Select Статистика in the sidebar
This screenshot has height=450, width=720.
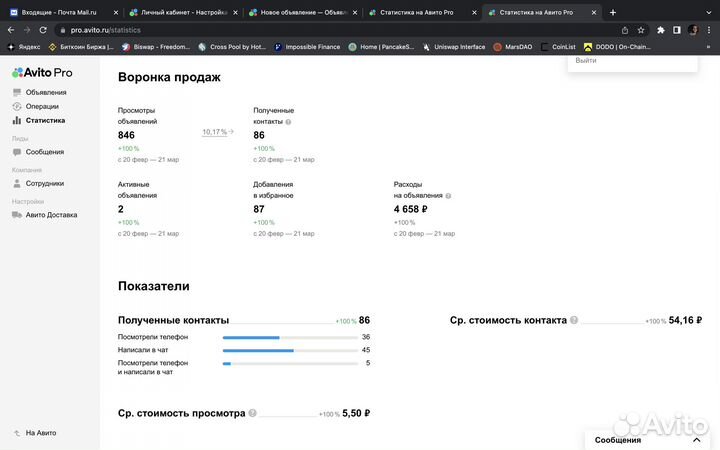pyautogui.click(x=39, y=120)
